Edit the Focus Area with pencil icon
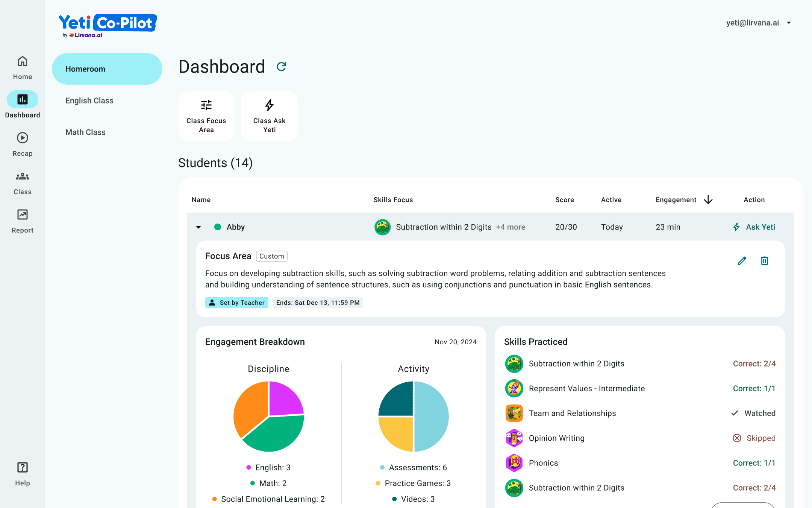812x508 pixels. 742,261
